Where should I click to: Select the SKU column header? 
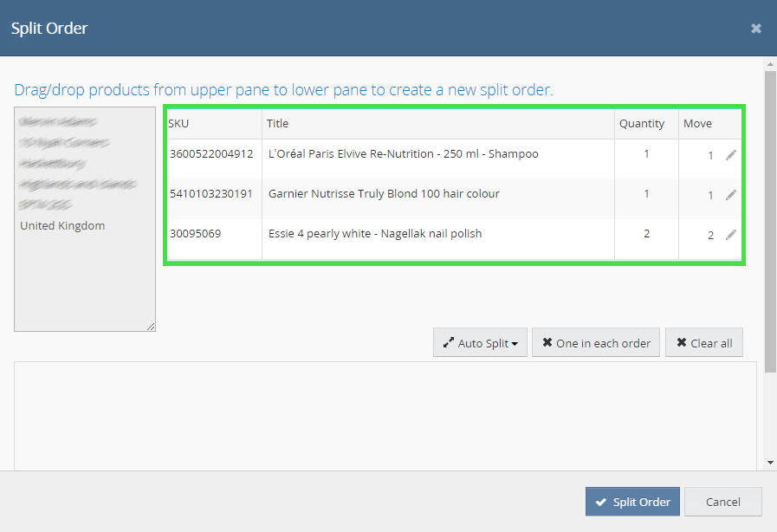point(178,123)
